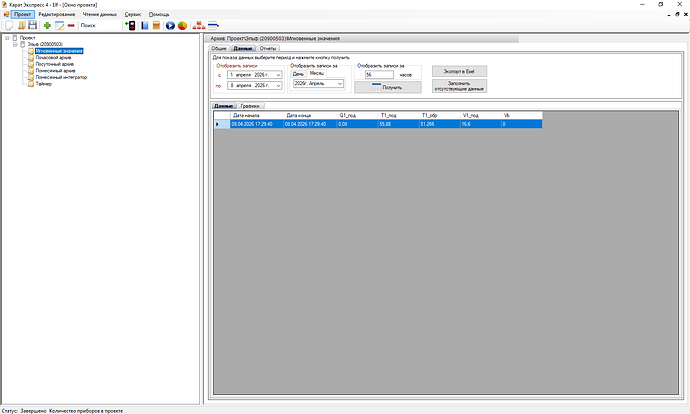Switch to the Отчеты tab
The width and height of the screenshot is (690, 414).
pos(268,48)
